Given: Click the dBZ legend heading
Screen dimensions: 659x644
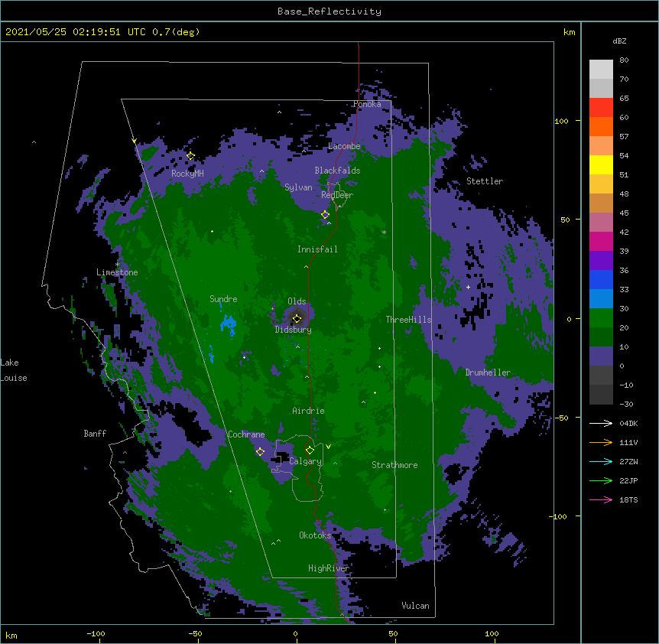Looking at the screenshot, I should [619, 41].
